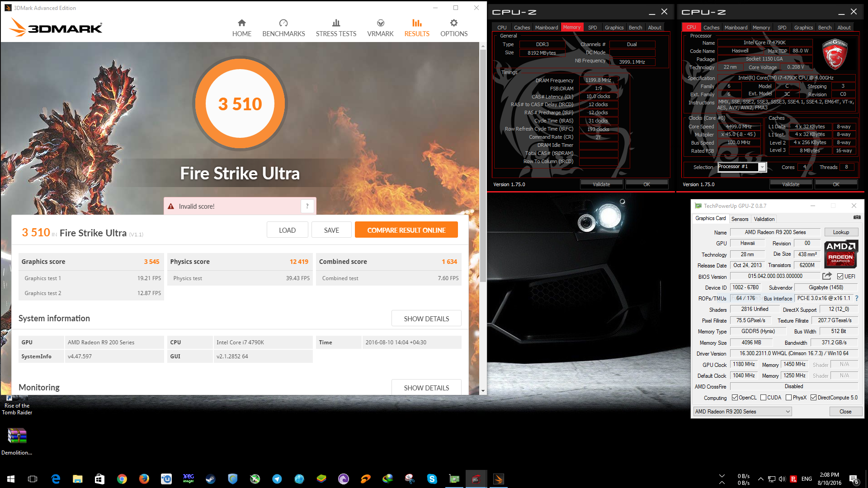Expand the system tray hidden icons chevron
The width and height of the screenshot is (868, 488).
pyautogui.click(x=761, y=479)
